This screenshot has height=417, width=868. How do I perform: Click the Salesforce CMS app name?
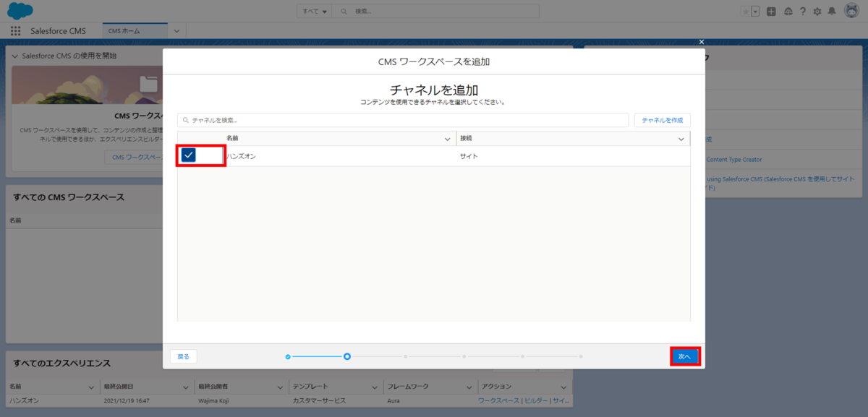click(58, 31)
